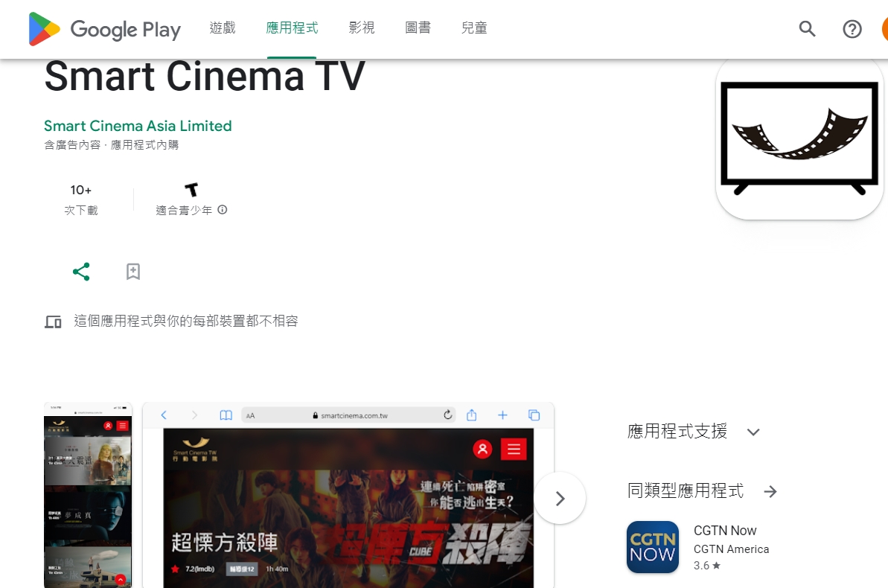Click the info icon beside 適合青少年

point(223,210)
